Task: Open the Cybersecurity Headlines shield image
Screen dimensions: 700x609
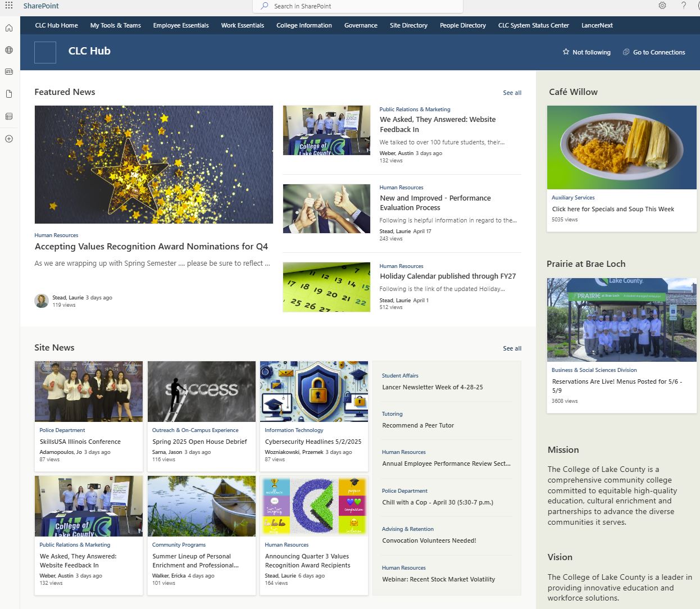Action: [313, 391]
